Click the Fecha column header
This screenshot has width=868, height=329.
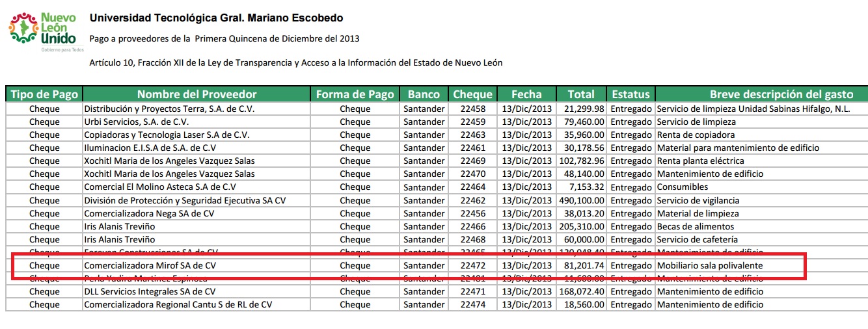[x=526, y=94]
